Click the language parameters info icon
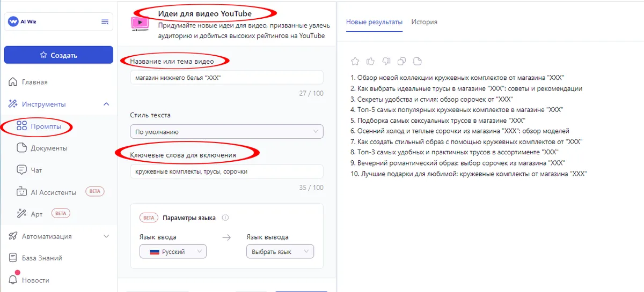Viewport: 644px width, 292px height. pyautogui.click(x=225, y=218)
